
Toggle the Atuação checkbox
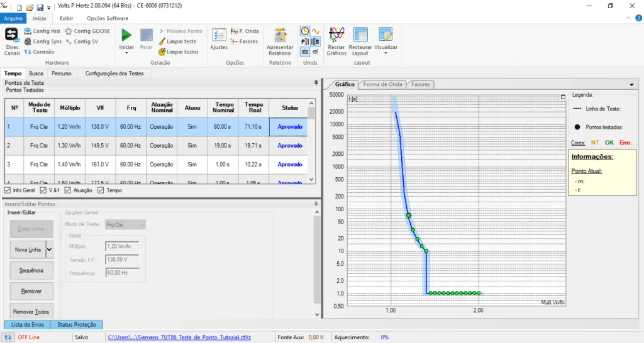68,190
